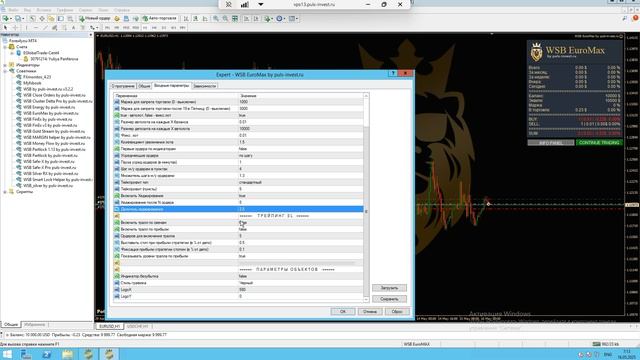This screenshot has width=640, height=360.
Task: Expand the 'Скрипты' tree node
Action: coord(5,191)
